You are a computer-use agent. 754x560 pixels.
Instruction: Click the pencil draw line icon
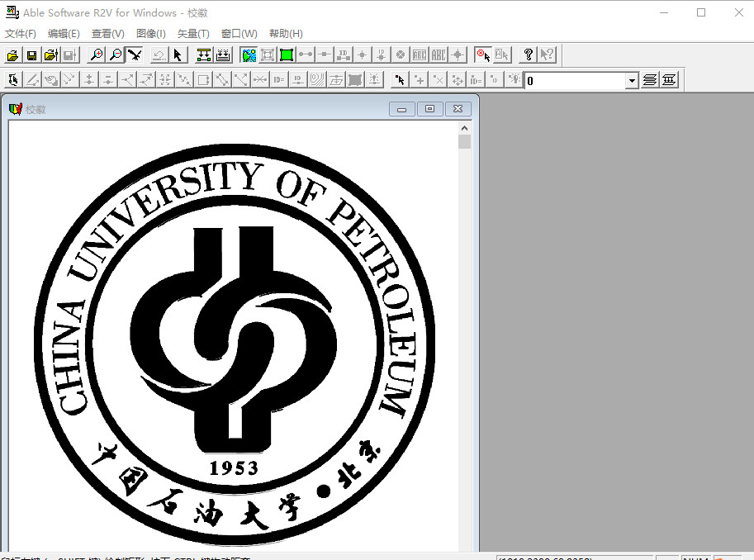(x=32, y=80)
